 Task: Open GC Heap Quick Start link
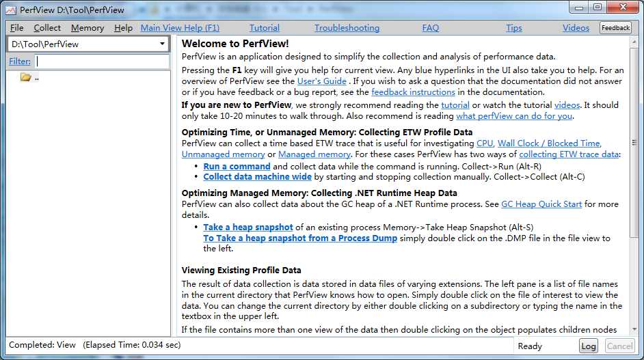[541, 204]
